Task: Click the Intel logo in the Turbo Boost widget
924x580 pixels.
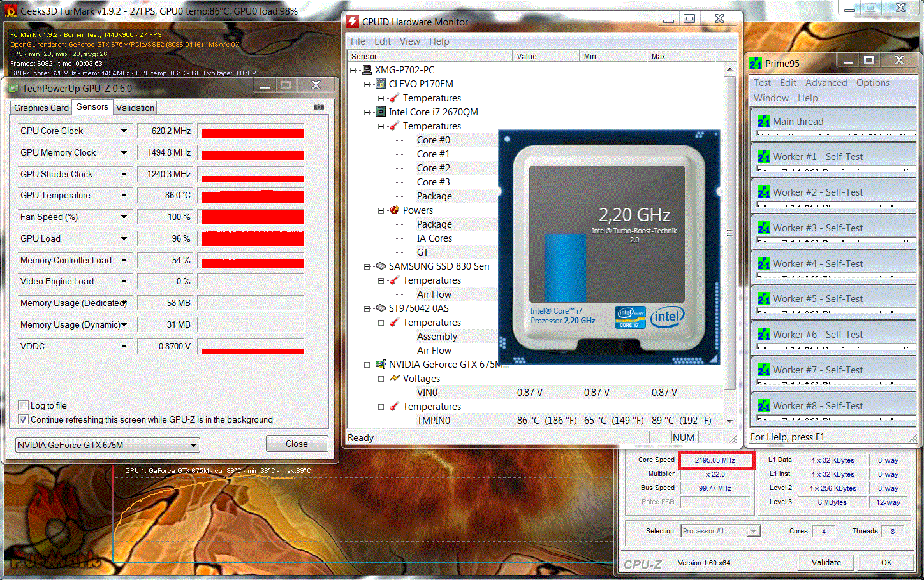Action: click(x=667, y=316)
